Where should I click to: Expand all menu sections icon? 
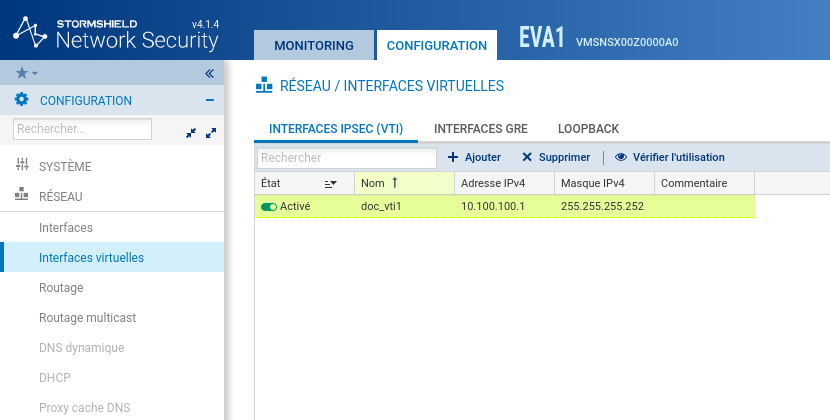click(x=211, y=132)
